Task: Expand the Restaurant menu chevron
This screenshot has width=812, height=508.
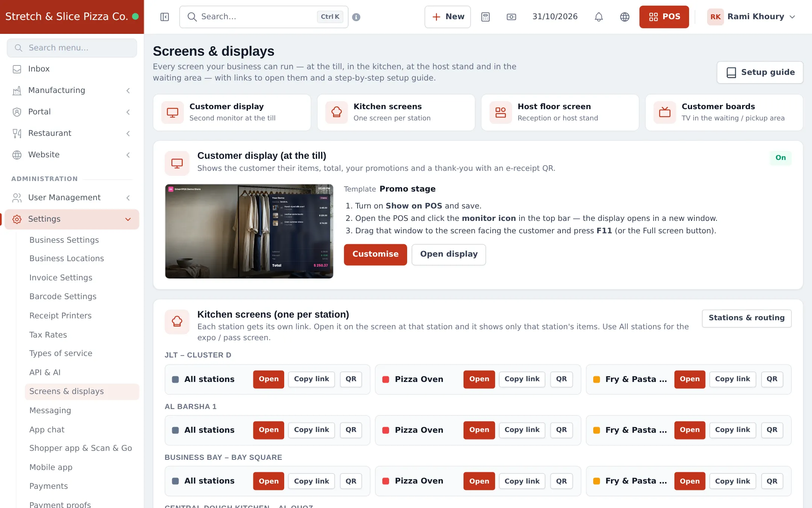Action: tap(128, 133)
